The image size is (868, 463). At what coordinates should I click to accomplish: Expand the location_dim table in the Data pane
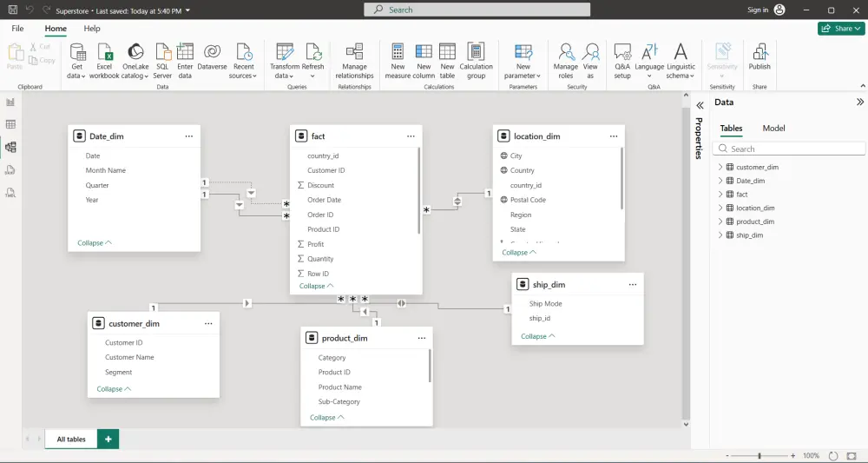point(720,208)
